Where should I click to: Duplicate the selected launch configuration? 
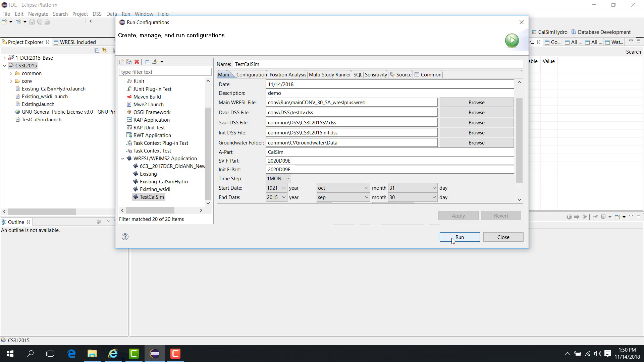(129, 62)
